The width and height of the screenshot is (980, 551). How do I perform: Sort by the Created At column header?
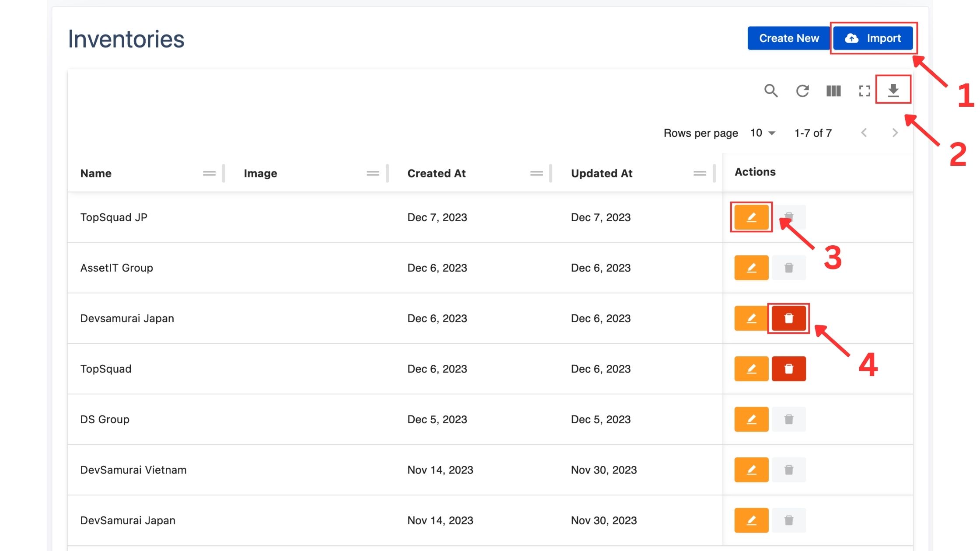coord(436,173)
